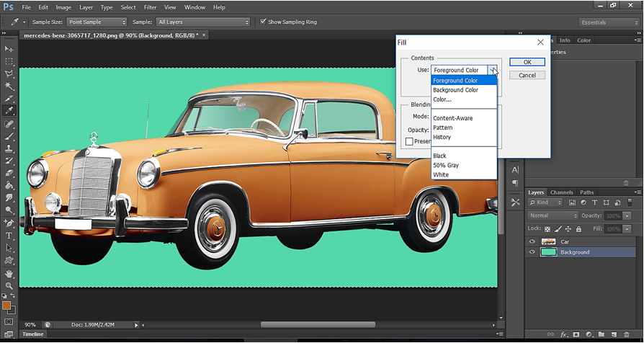The image size is (644, 343).
Task: Click Delete layer trash icon in Layers panel
Action: (626, 335)
